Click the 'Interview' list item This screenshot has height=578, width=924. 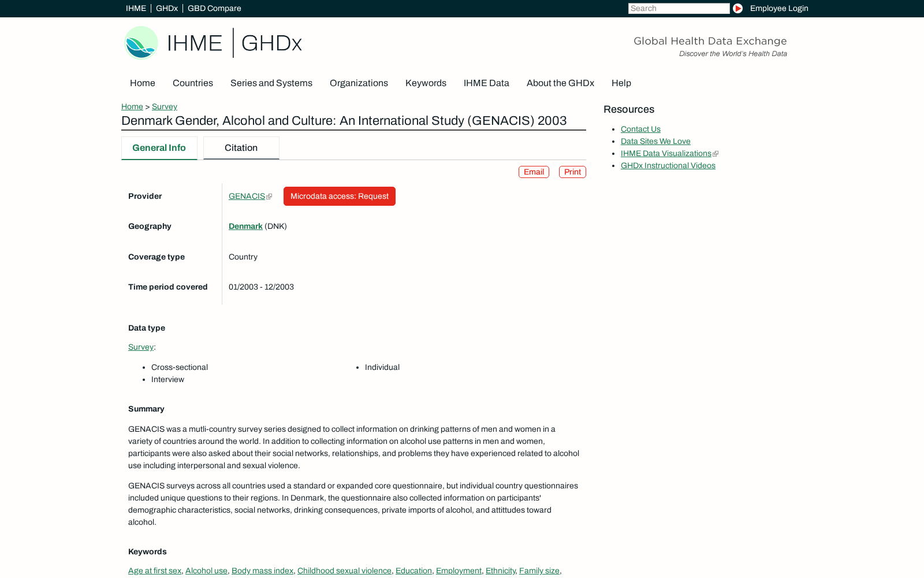[x=167, y=379]
